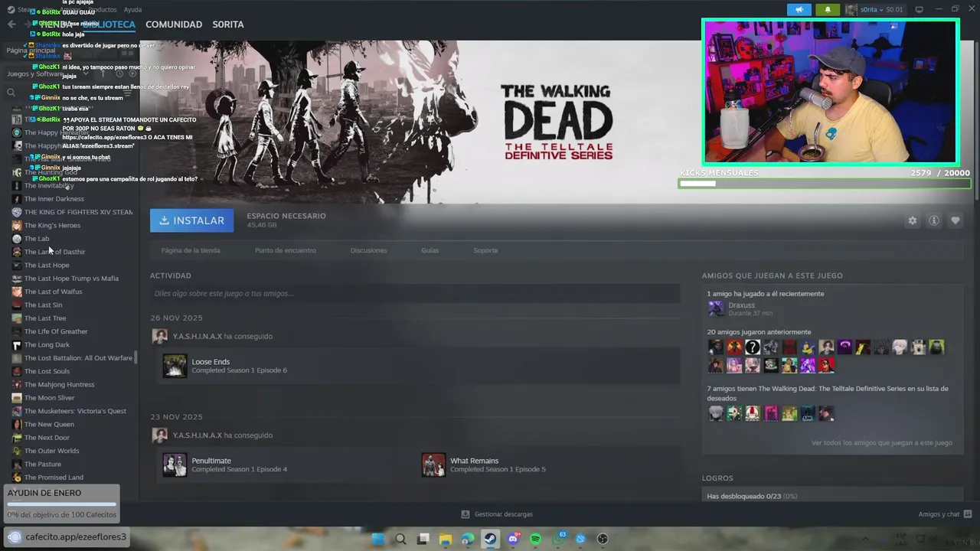The height and width of the screenshot is (551, 980).
Task: Open What Remains achievement thumbnail
Action: (433, 465)
